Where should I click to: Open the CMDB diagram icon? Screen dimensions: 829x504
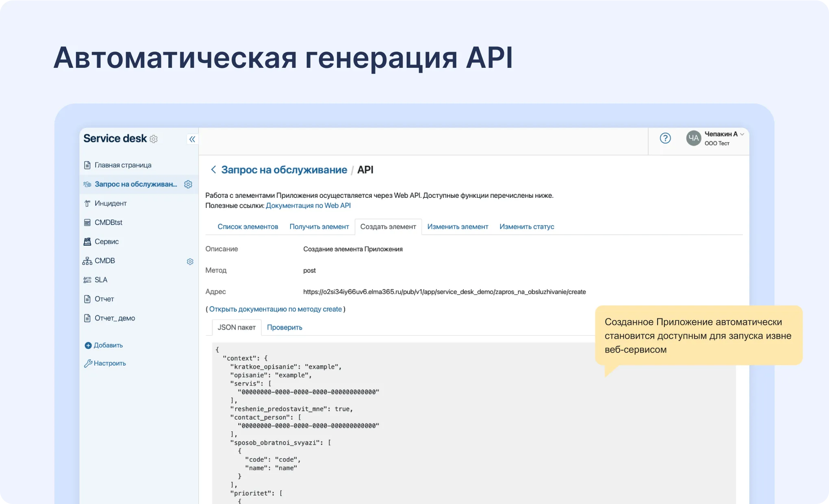[87, 260]
